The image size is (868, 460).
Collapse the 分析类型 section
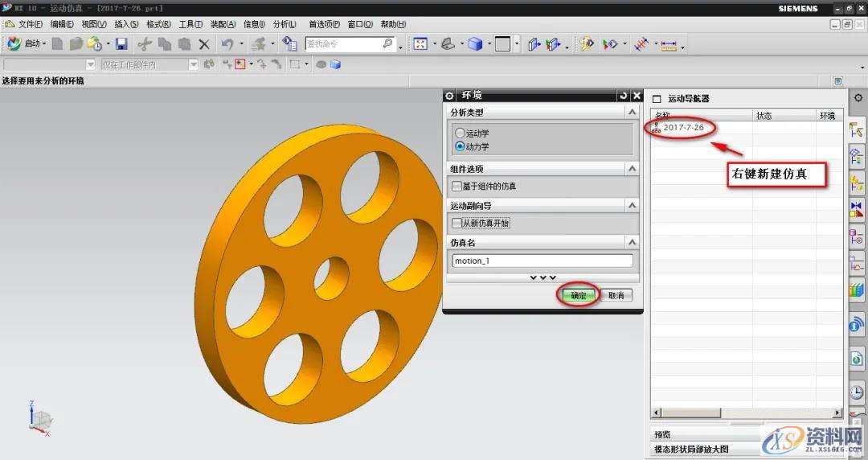pyautogui.click(x=632, y=113)
